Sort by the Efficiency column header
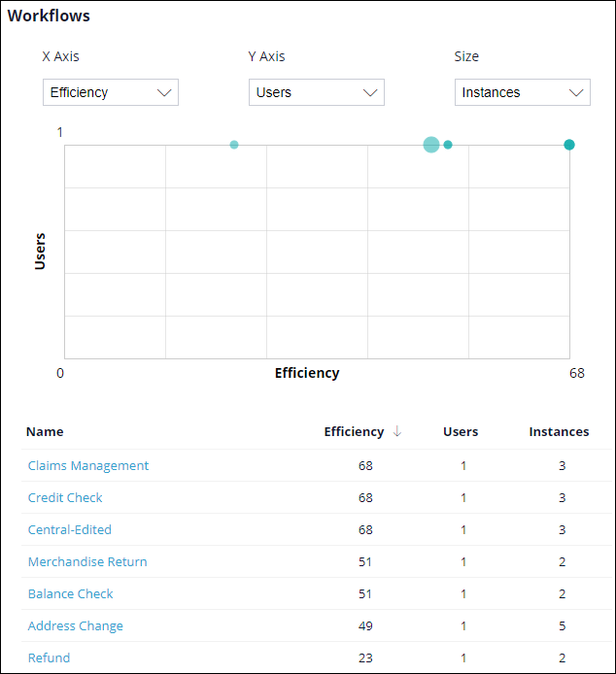Image resolution: width=616 pixels, height=674 pixels. (354, 431)
